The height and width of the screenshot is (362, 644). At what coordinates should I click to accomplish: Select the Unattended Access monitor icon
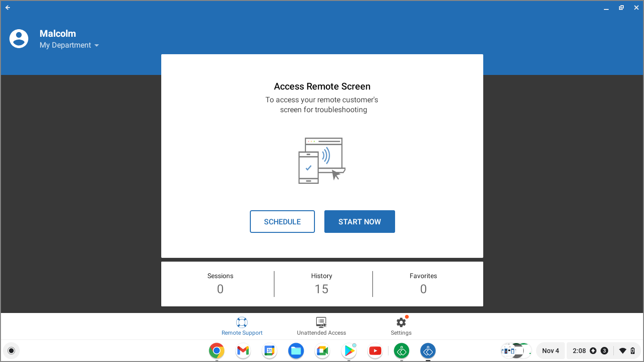(x=321, y=322)
